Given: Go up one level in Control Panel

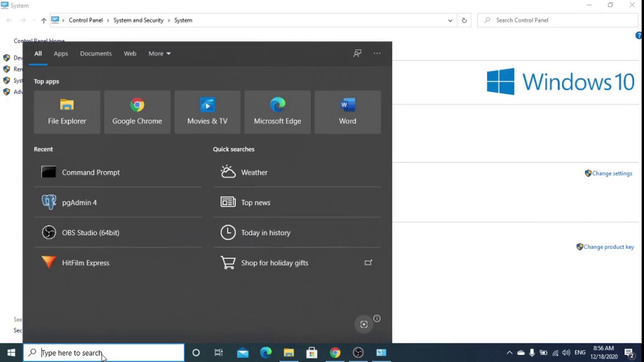Looking at the screenshot, I should pos(44,21).
